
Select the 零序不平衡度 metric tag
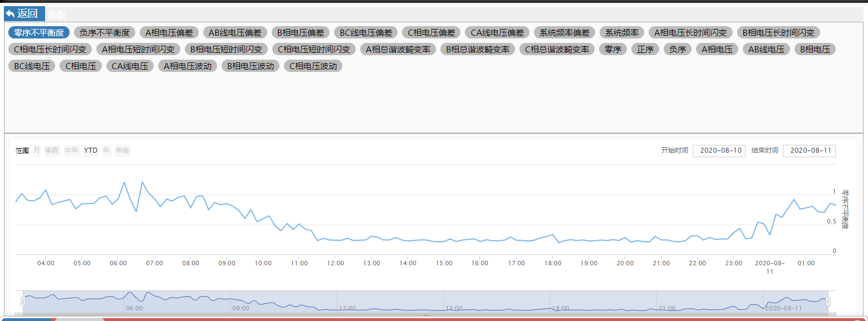pos(39,32)
